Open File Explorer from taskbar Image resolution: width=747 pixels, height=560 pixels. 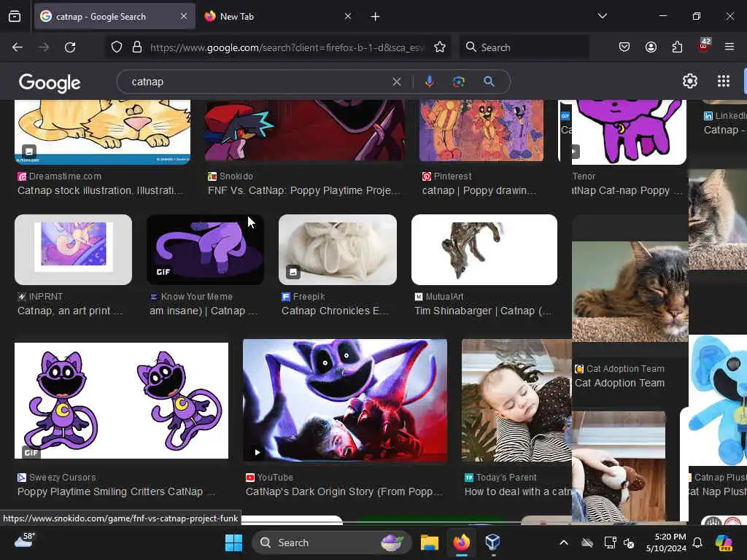click(x=429, y=542)
